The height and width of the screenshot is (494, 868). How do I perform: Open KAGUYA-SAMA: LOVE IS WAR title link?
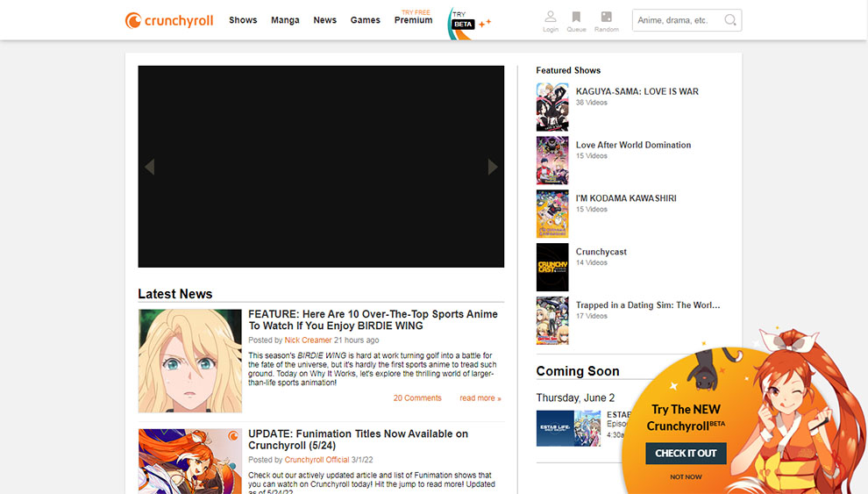coord(637,91)
